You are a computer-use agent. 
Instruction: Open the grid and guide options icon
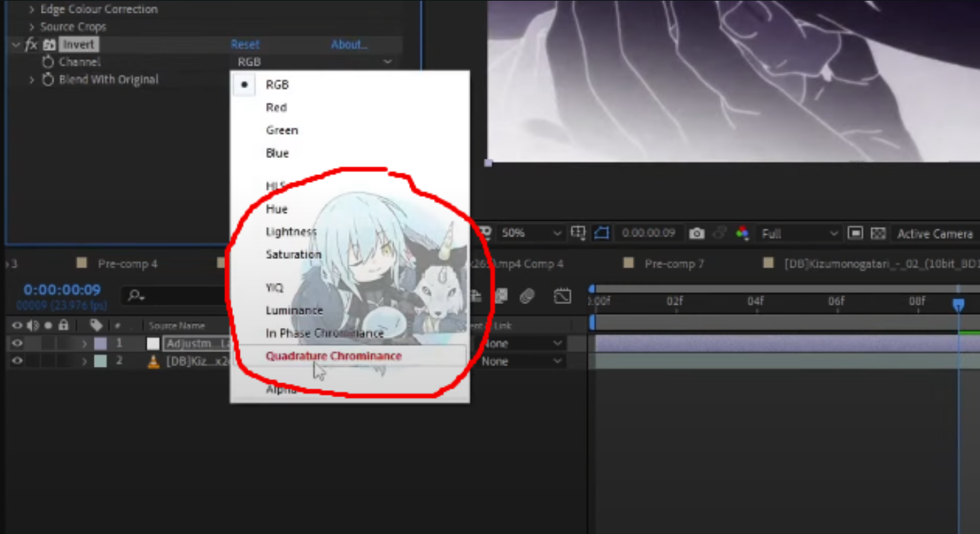[x=579, y=232]
